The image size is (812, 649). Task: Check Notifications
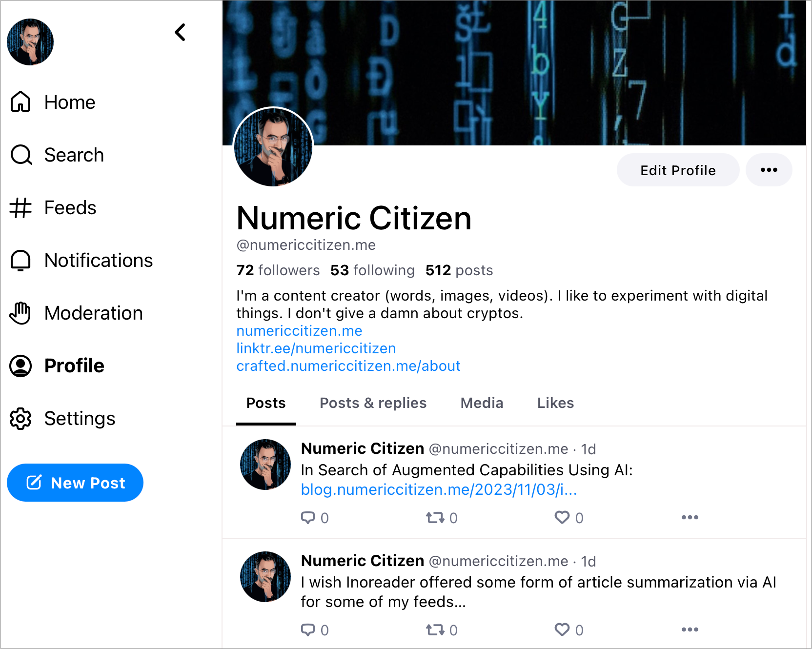pos(98,260)
